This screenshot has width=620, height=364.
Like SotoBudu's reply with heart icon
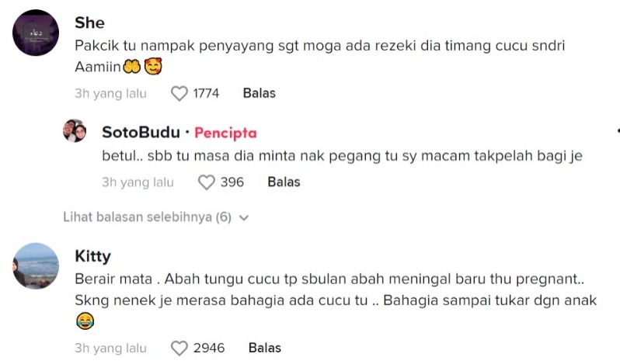point(206,182)
